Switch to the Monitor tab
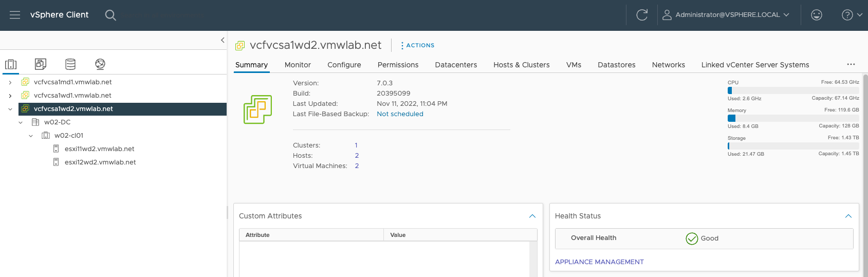Viewport: 868px width, 277px height. click(298, 65)
